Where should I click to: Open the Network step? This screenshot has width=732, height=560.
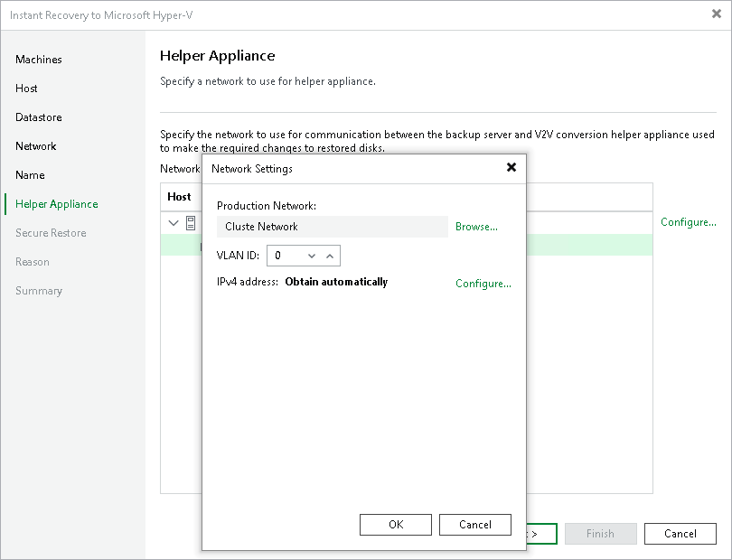[36, 146]
